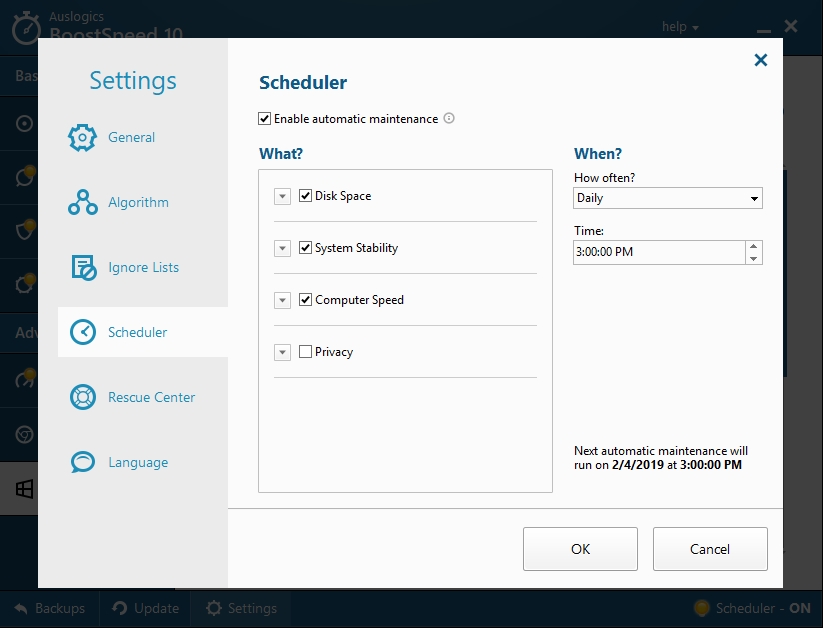The width and height of the screenshot is (823, 628).
Task: Click the Rescue Center lifebuoy icon
Action: (x=82, y=398)
